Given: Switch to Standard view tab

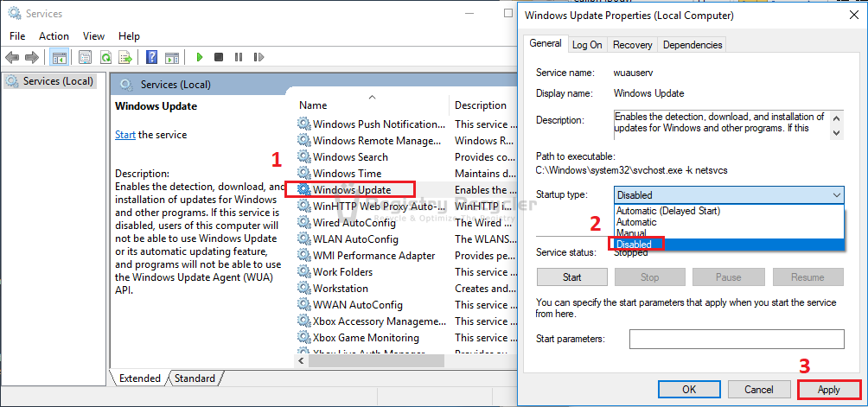Looking at the screenshot, I should pyautogui.click(x=195, y=378).
